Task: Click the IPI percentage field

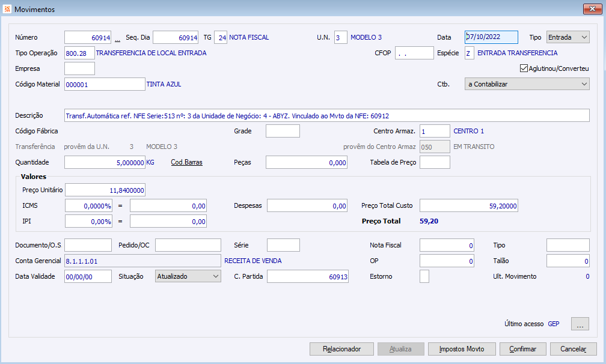Action: click(x=88, y=221)
